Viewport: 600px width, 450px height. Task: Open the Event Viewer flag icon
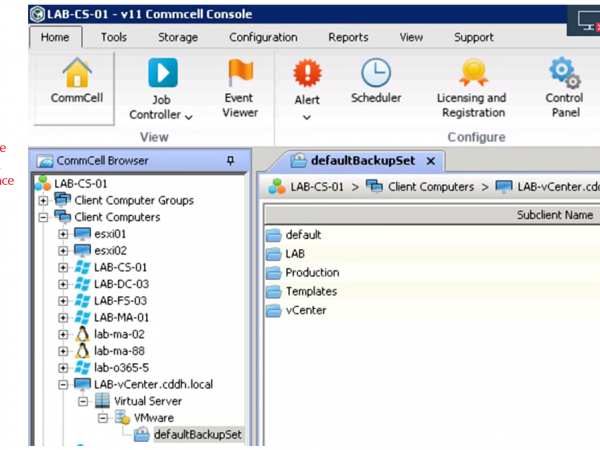tap(240, 72)
